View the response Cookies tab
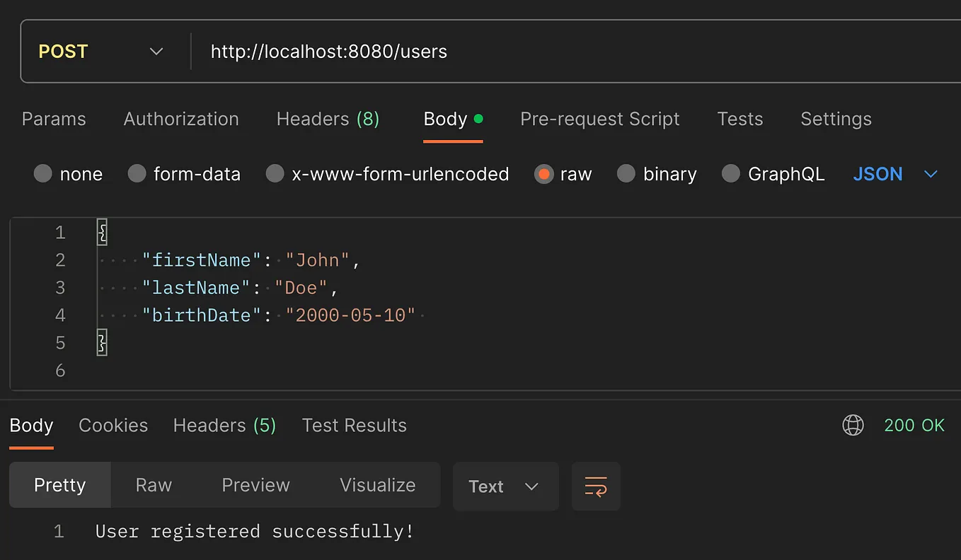The height and width of the screenshot is (560, 961). click(113, 425)
